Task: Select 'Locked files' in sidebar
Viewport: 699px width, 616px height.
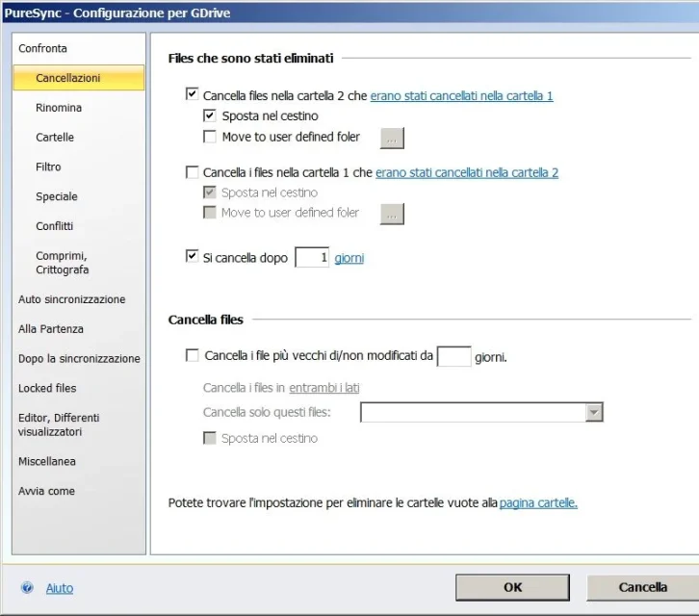Action: click(47, 388)
